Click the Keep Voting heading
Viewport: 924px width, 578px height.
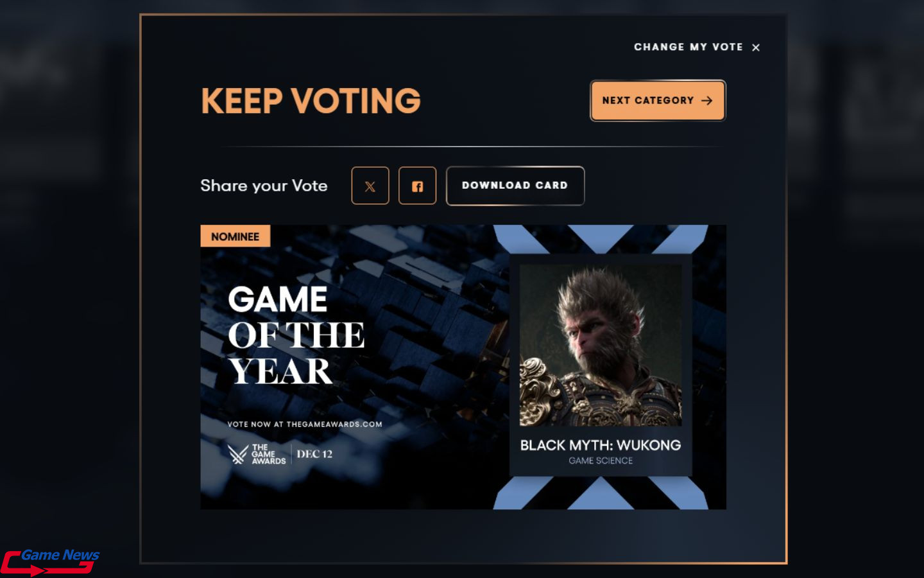click(311, 101)
